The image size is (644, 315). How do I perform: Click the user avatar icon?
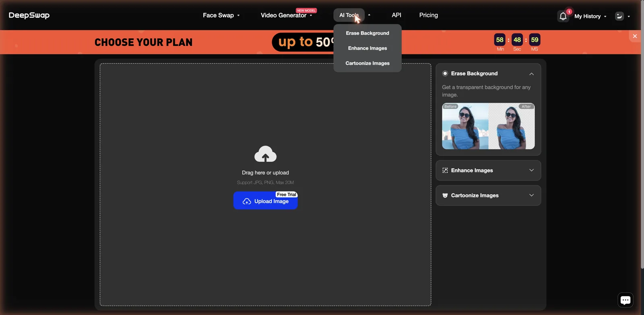coord(619,16)
